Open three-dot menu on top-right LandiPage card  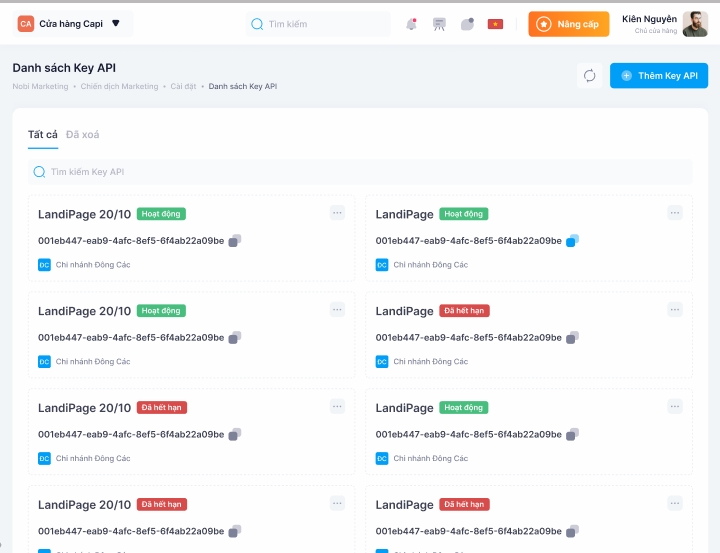point(675,213)
